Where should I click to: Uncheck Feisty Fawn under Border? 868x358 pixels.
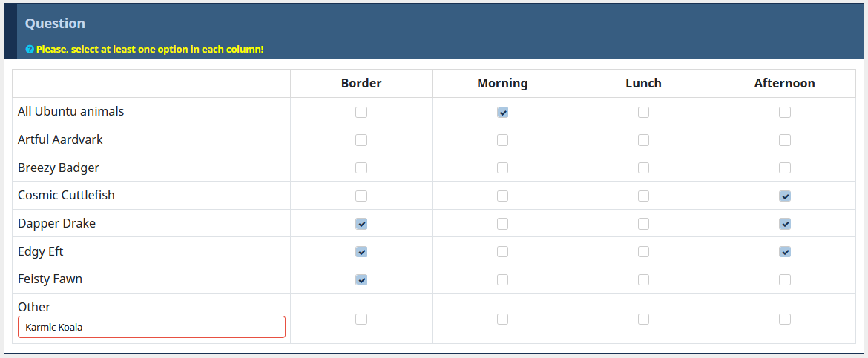click(x=361, y=280)
